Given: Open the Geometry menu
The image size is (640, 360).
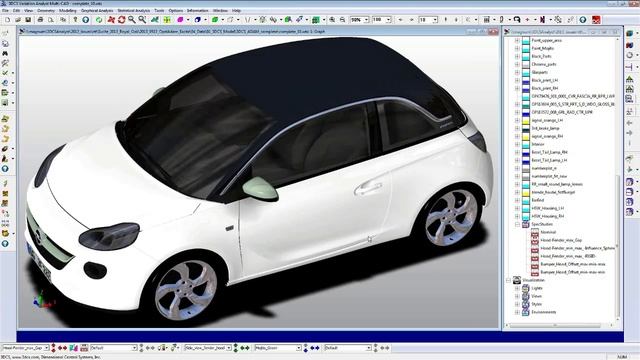Looking at the screenshot, I should 46,11.
